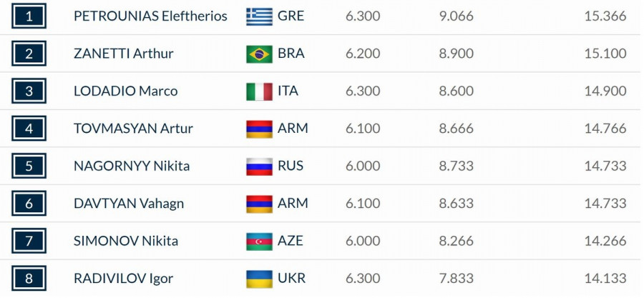644x298 pixels.
Task: Click the Ukraine flag icon
Action: point(259,279)
